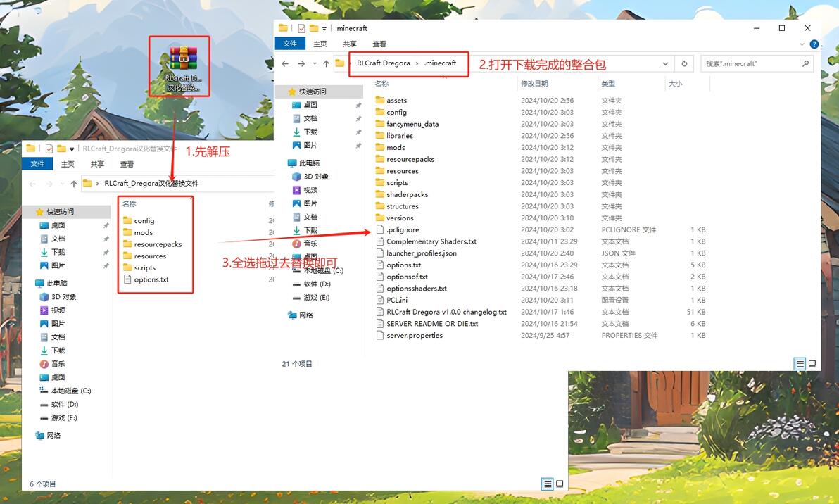Sort by 修改日期 column

[x=534, y=84]
